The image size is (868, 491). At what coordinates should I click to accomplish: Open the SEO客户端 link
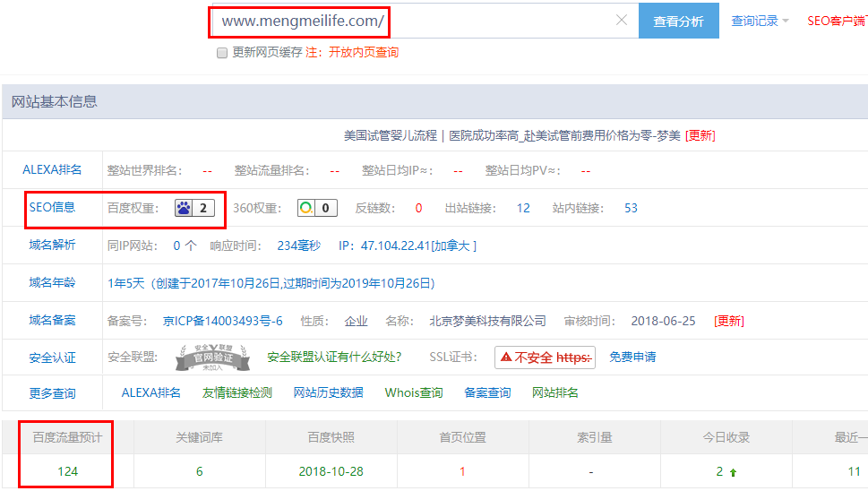pyautogui.click(x=837, y=21)
